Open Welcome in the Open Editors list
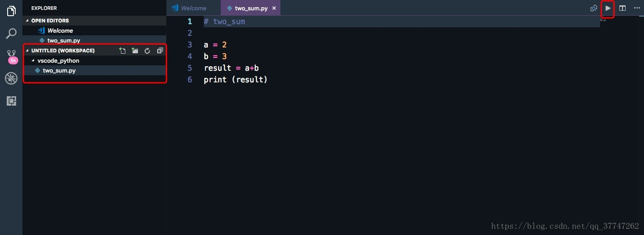The height and width of the screenshot is (235, 644). (94, 30)
